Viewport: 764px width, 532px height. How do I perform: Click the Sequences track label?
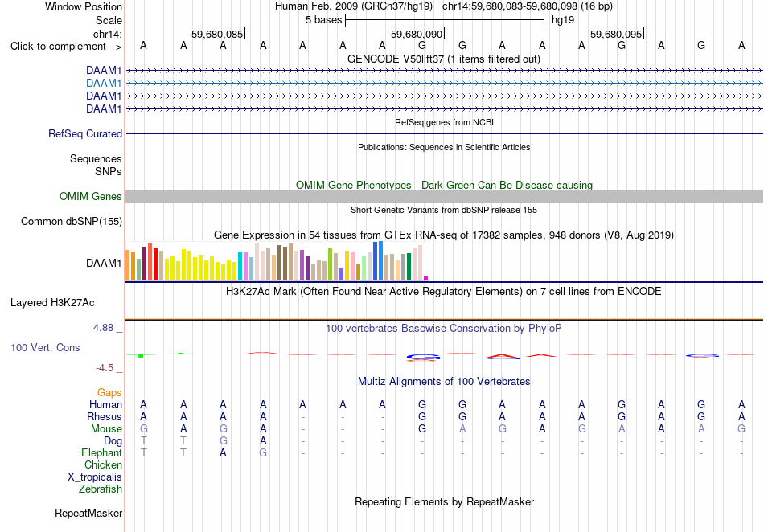click(96, 158)
